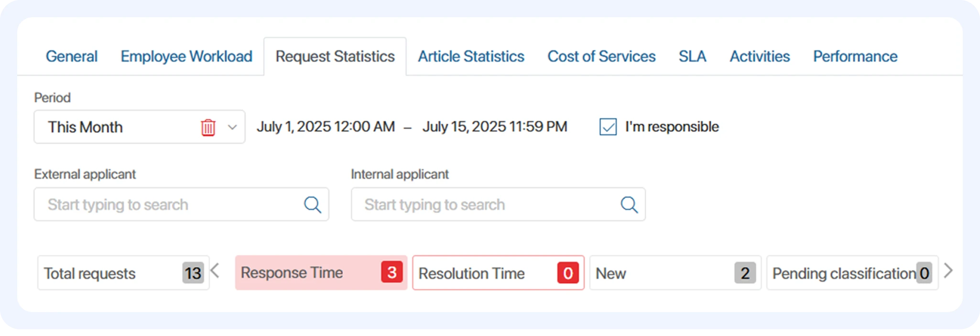The image size is (980, 336).
Task: Go to the Cost of Services tab
Action: coord(601,56)
